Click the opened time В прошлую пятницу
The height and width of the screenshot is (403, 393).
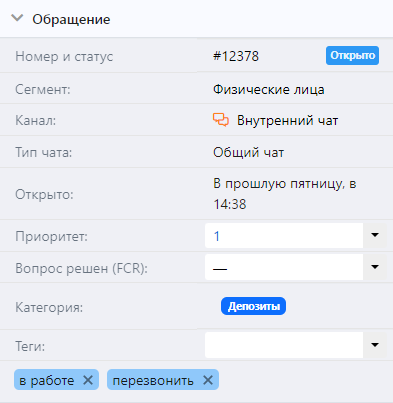[285, 194]
